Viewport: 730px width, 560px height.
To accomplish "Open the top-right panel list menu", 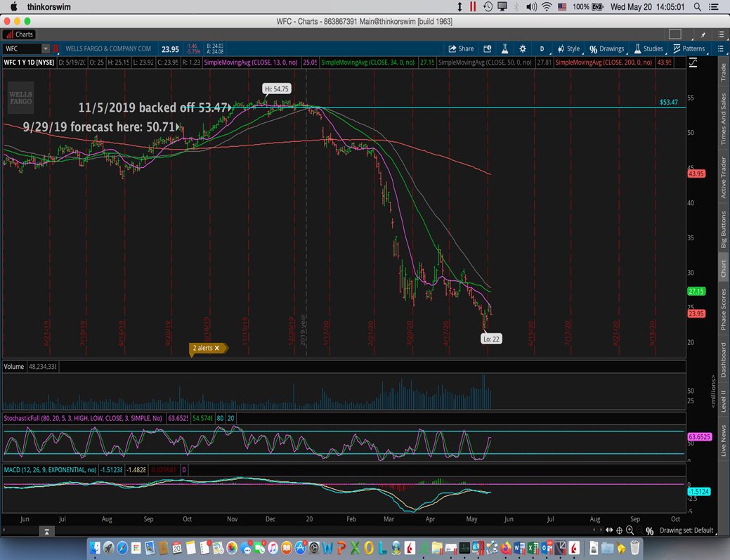I will coord(721,34).
